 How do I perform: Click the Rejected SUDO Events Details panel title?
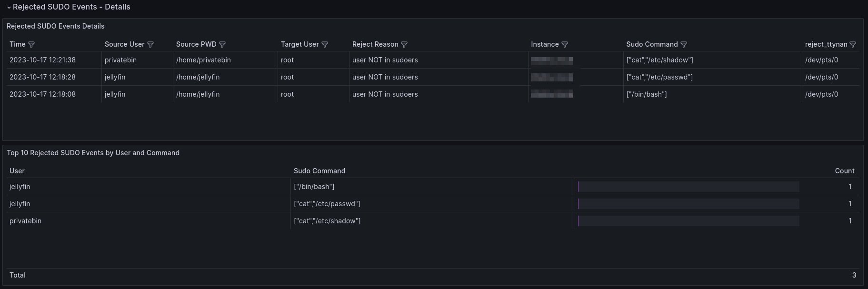tap(56, 26)
